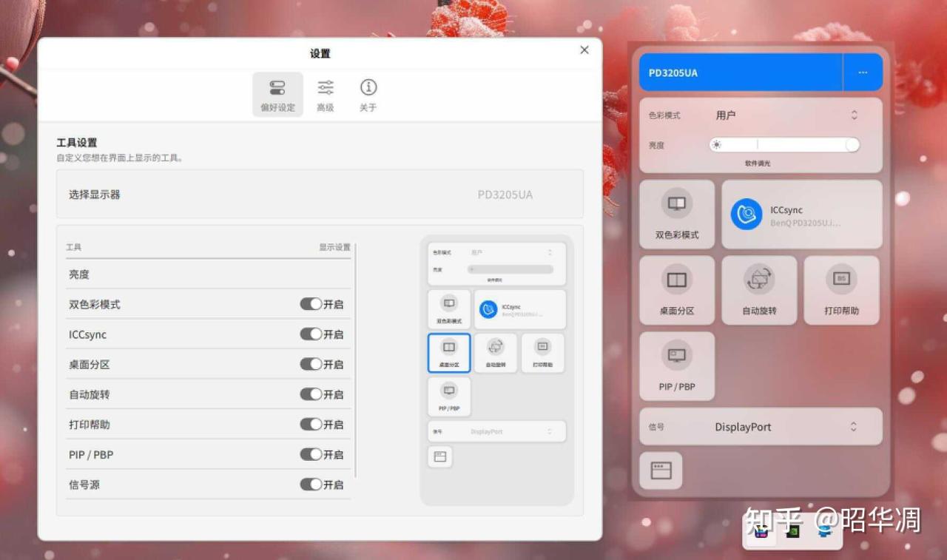
Task: Disable the 自动旋转 switch in settings
Action: 311,394
